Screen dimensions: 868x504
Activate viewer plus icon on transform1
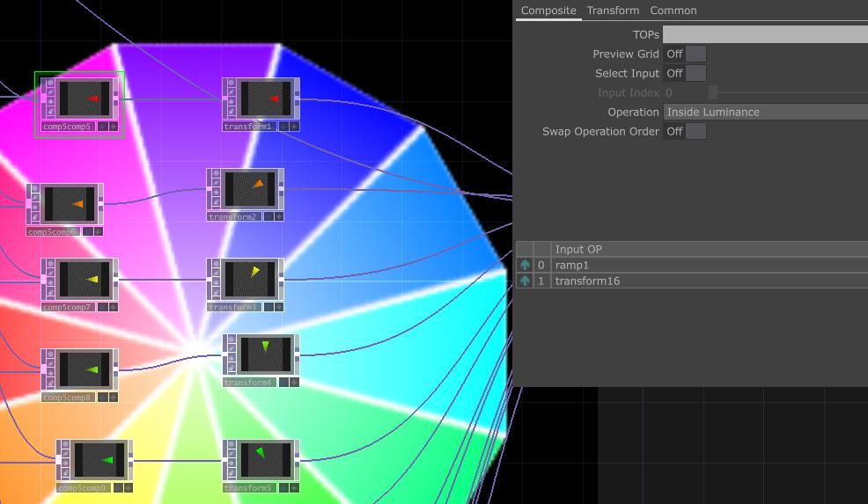point(295,126)
